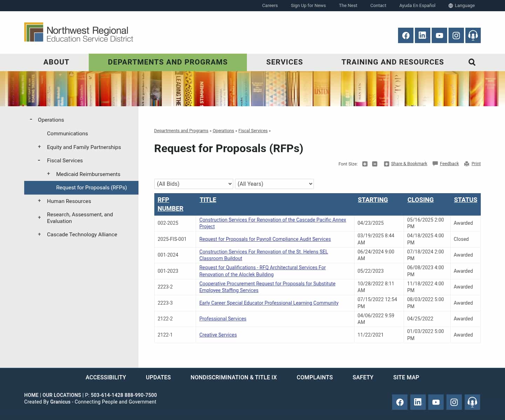Open the All Years dropdown
This screenshot has height=420, width=505.
pos(274,184)
